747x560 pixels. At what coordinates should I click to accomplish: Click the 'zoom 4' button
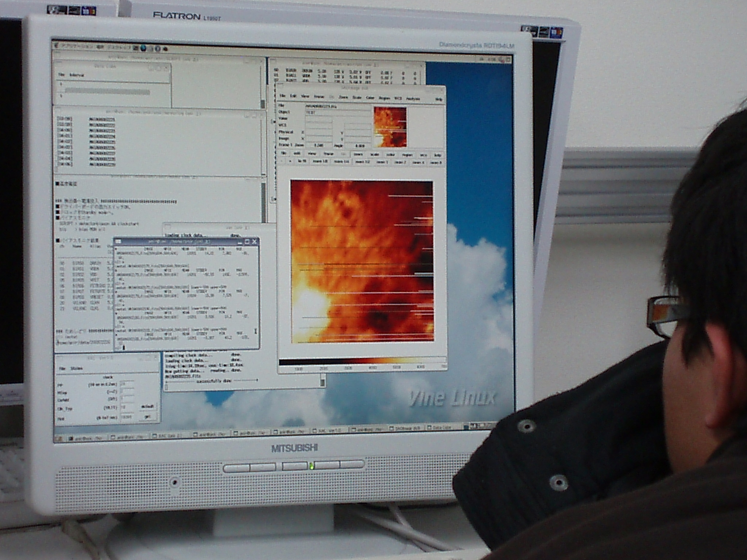point(418,163)
